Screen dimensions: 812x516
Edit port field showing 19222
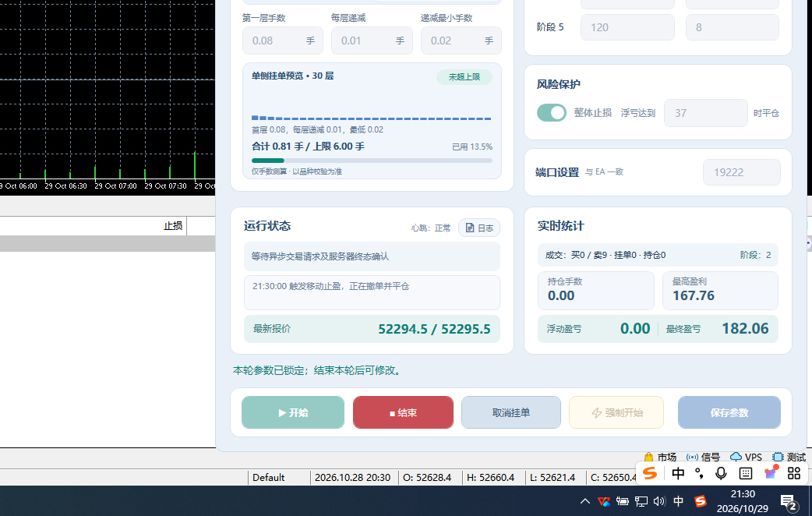point(742,172)
